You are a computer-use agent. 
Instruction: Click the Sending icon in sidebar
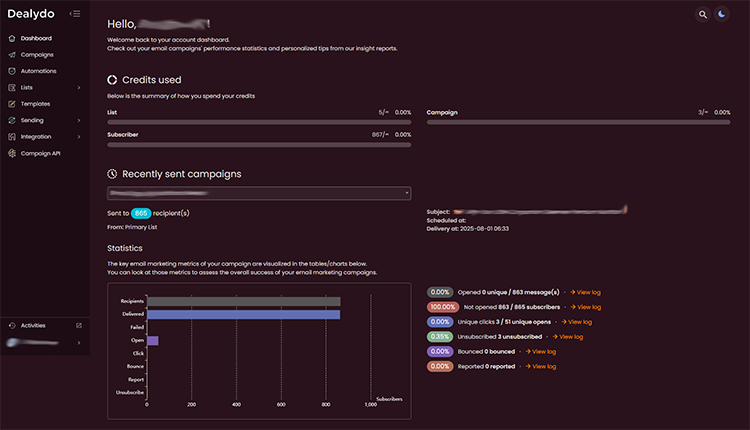point(12,120)
